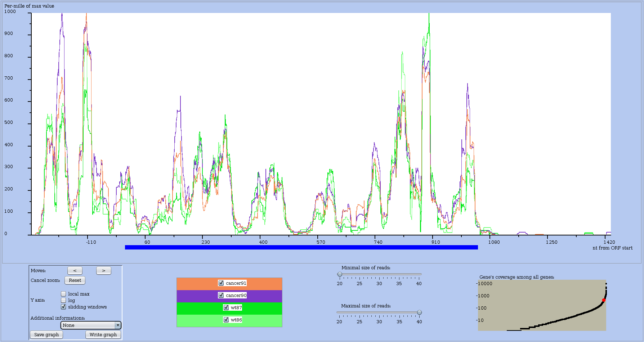This screenshot has width=644, height=342.
Task: Click the Maximal size of reads slider handle
Action: [419, 312]
